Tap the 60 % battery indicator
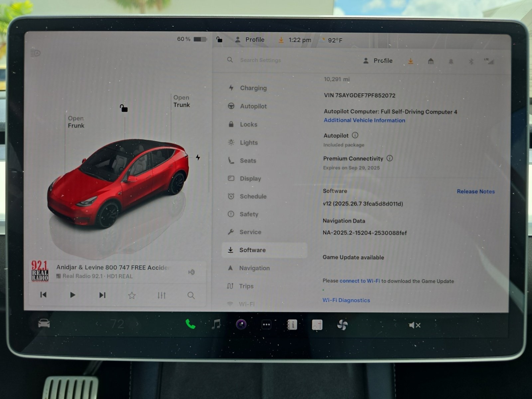532x399 pixels. point(192,39)
